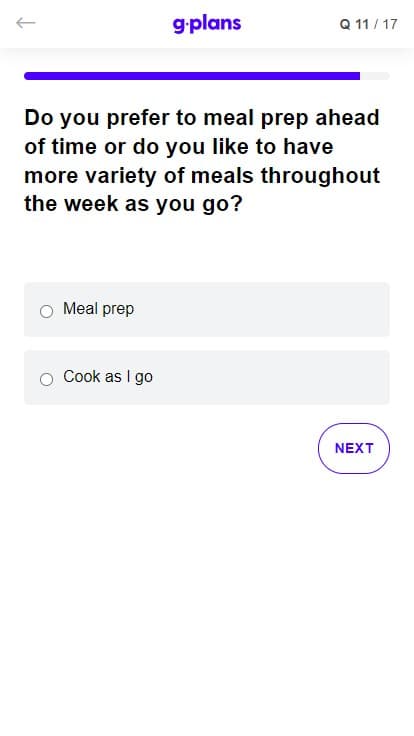
Task: Click the meal prep question heading
Action: [202, 161]
